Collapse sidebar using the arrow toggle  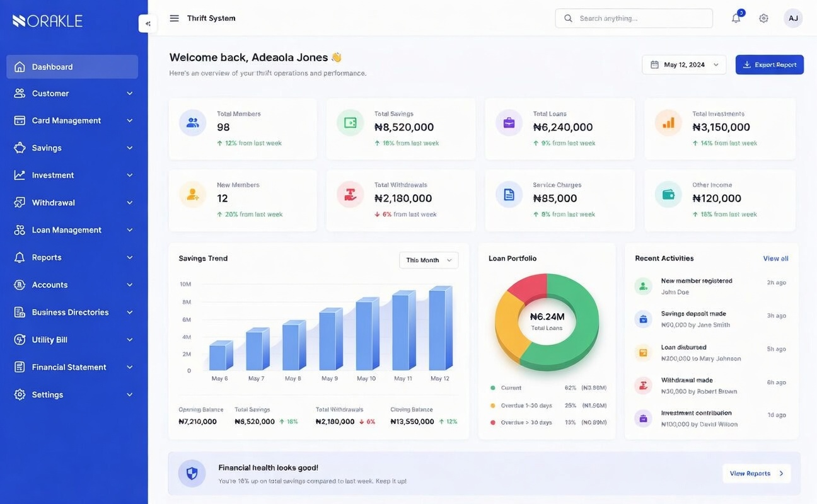click(x=148, y=24)
